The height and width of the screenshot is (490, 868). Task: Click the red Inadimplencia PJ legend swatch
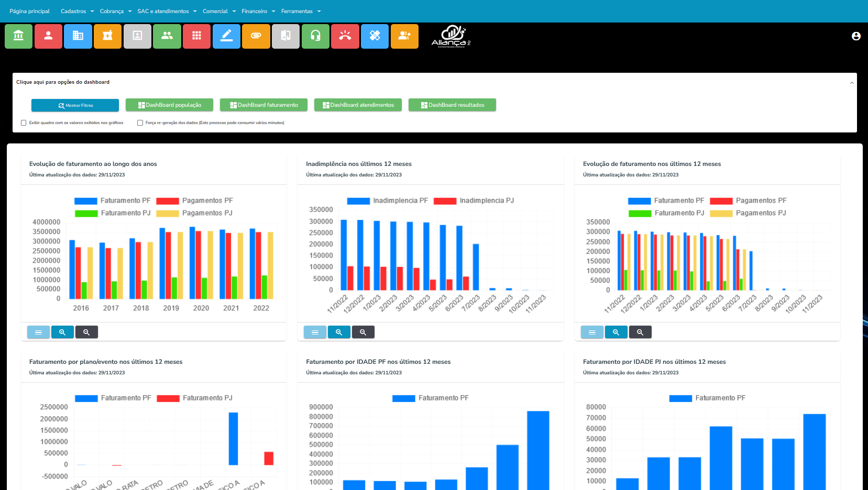[x=445, y=201]
